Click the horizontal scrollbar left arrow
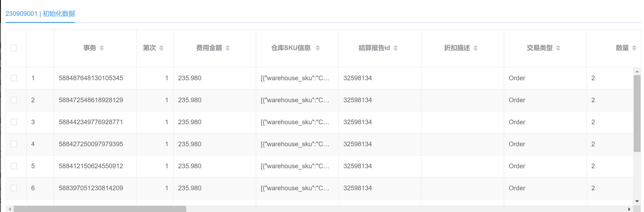The height and width of the screenshot is (212, 644). (x=10, y=209)
